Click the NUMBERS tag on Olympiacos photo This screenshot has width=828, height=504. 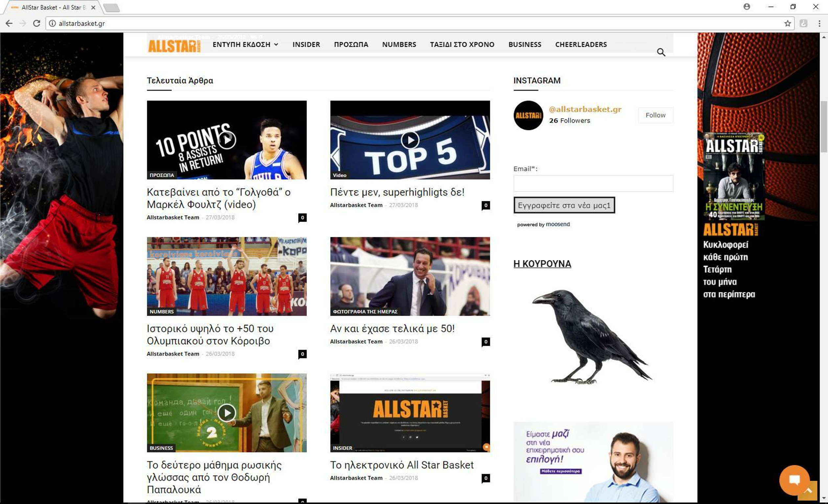[x=162, y=312]
